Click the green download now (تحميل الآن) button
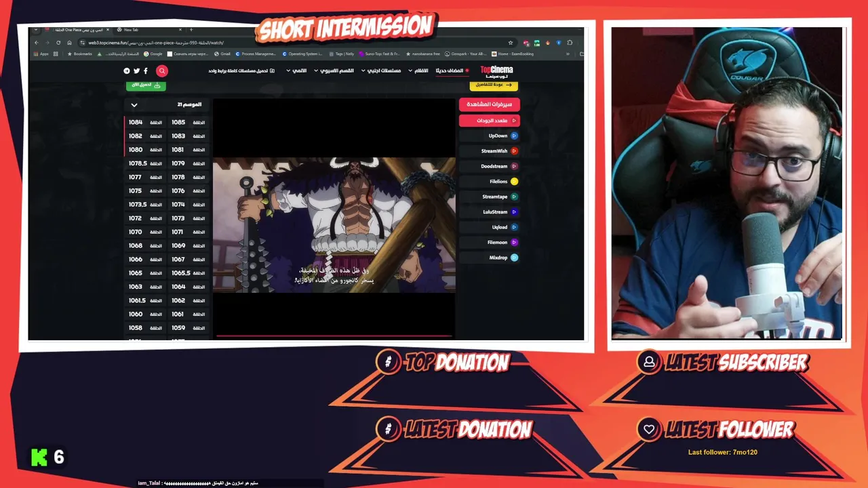The height and width of the screenshot is (488, 868). click(146, 85)
